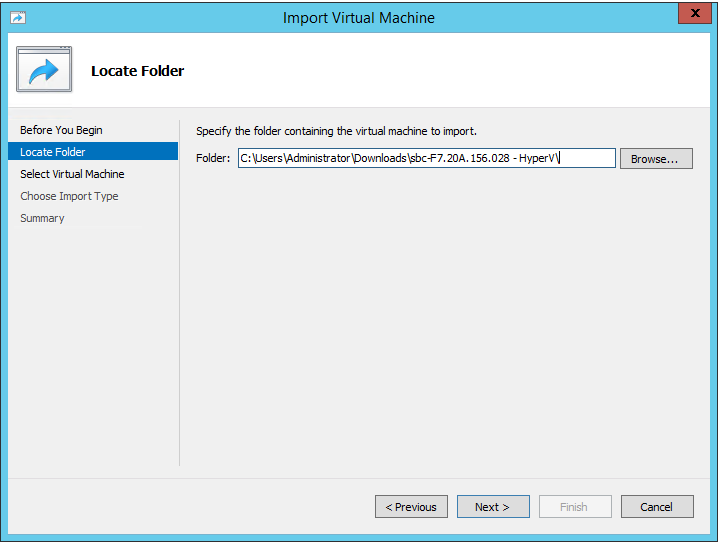Viewport: 718px width, 543px height.
Task: Open the Select Virtual Machine step
Action: (x=72, y=174)
